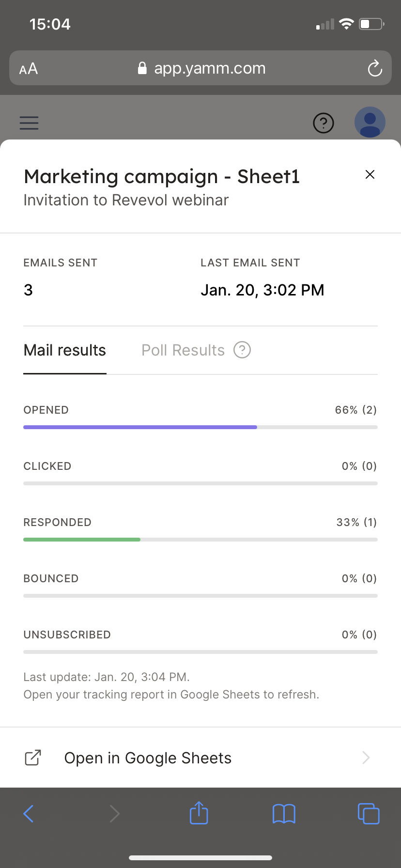Switch to the Mail results tab
Image resolution: width=401 pixels, height=868 pixels.
[65, 350]
